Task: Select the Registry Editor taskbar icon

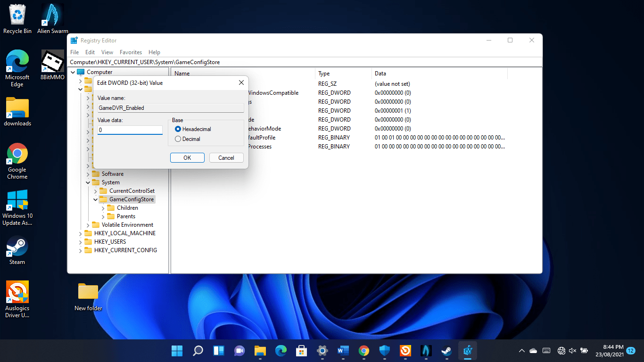Action: (467, 351)
